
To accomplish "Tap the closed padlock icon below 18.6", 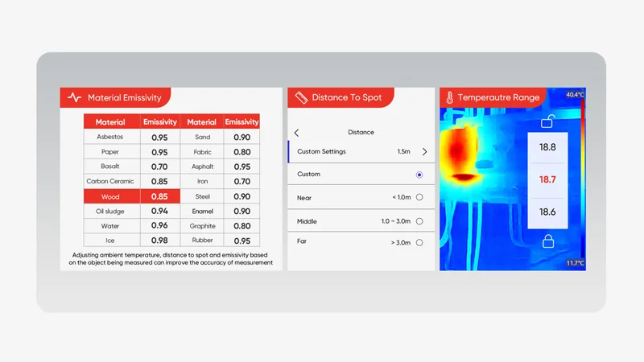I will tap(547, 241).
